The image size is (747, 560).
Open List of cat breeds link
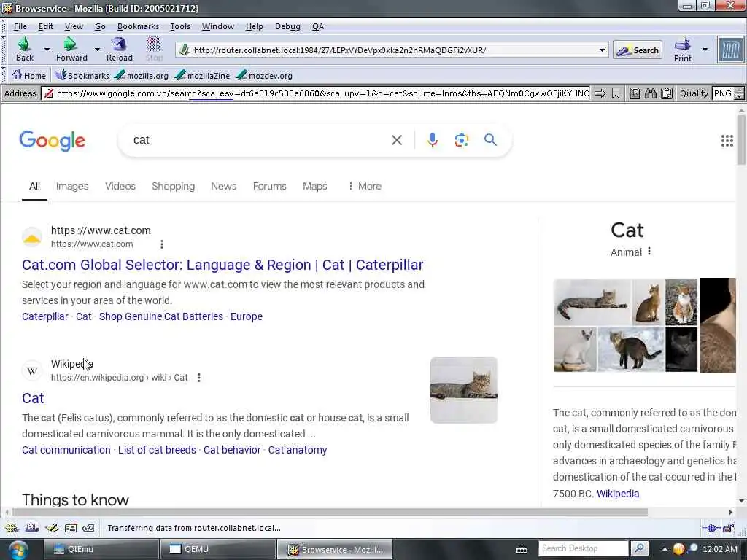click(157, 450)
